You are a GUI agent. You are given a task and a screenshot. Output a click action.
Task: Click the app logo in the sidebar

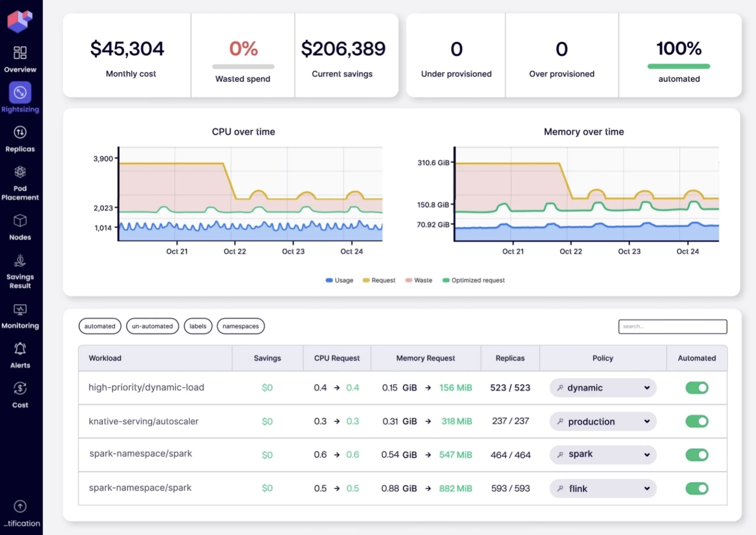[x=20, y=21]
